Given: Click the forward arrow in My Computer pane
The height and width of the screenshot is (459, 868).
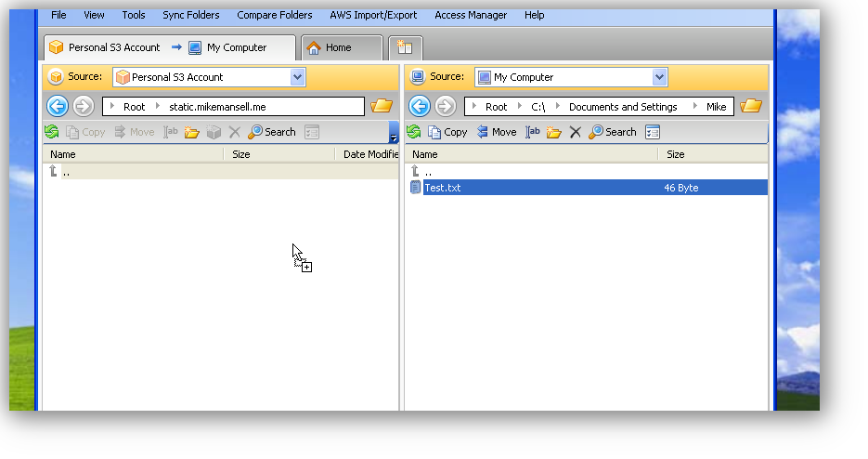Looking at the screenshot, I should tap(445, 106).
